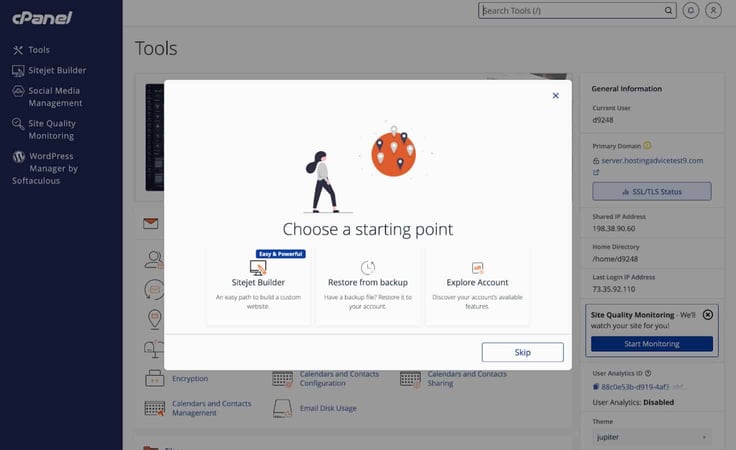This screenshot has width=736, height=450.
Task: Click the Sitejet Builder monitor icon in sidebar
Action: point(18,70)
